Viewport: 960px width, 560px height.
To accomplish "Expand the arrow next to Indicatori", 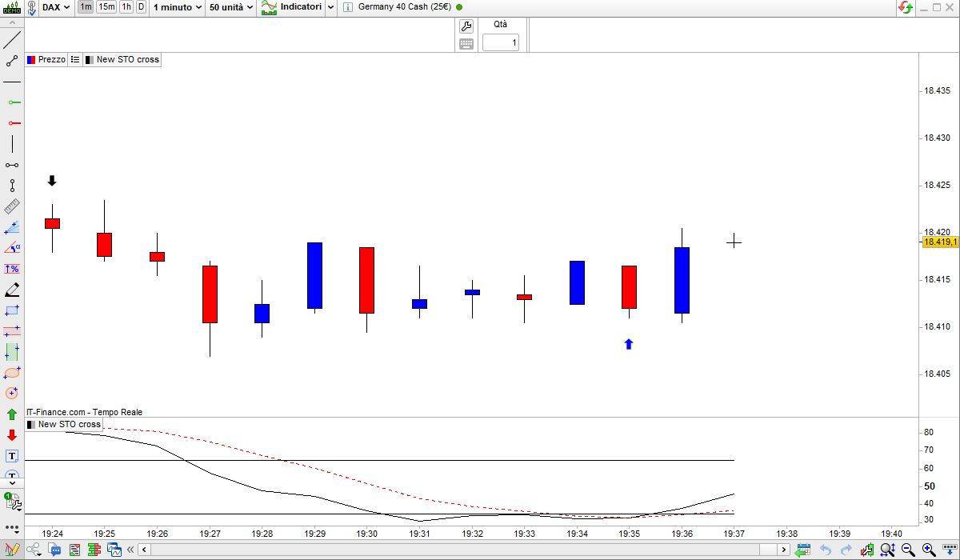I will click(x=331, y=7).
